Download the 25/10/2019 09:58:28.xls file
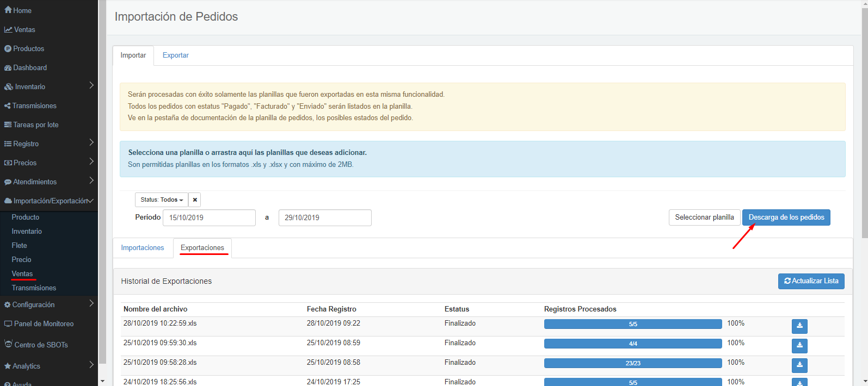 coord(799,365)
